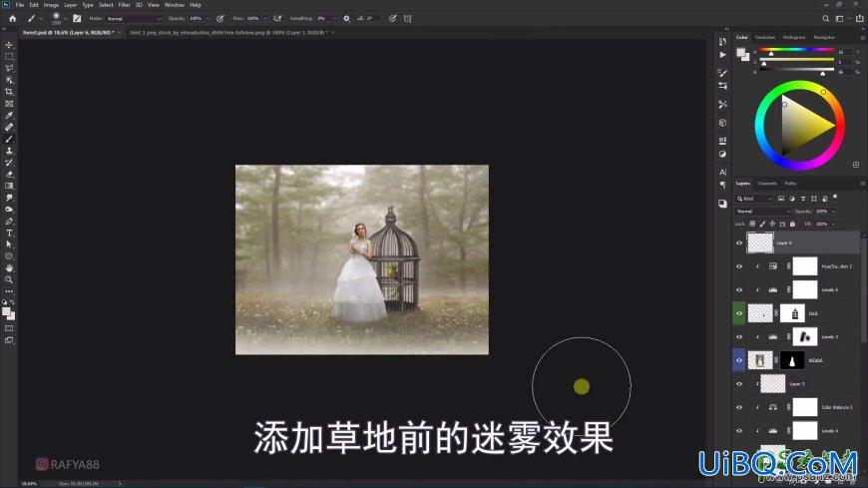Select the Clone Stamp tool
Viewport: 868px width, 488px height.
pos(9,151)
